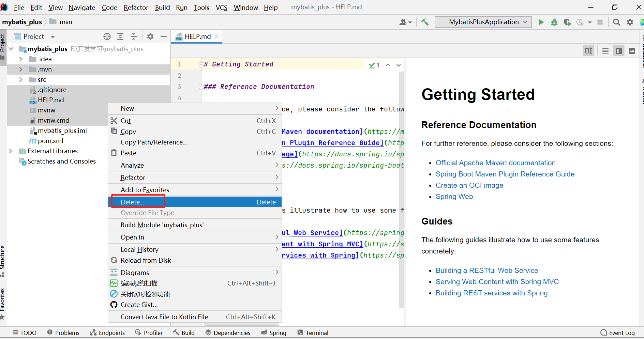Screen dimensions: 644x339
Task: Click the green Run application button
Action: coord(541,22)
